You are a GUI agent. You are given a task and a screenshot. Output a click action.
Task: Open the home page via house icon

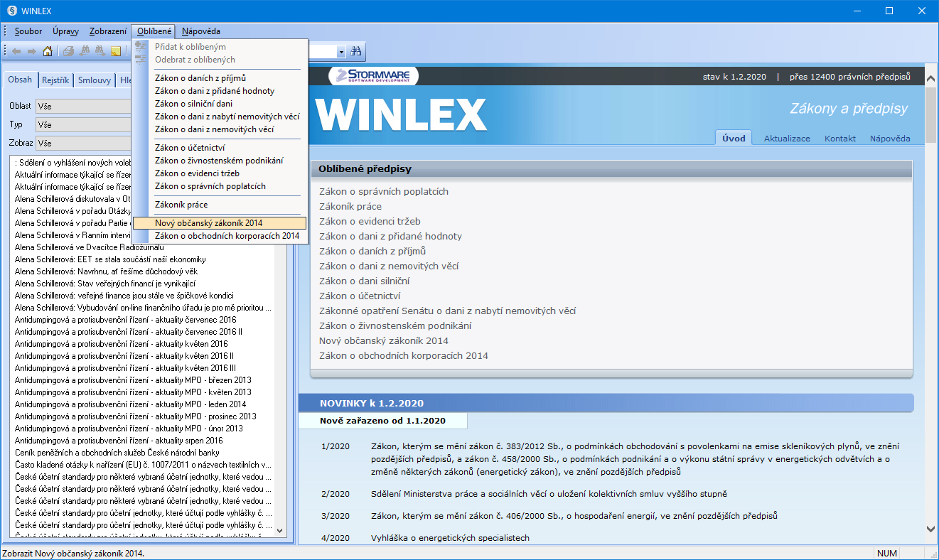(47, 51)
